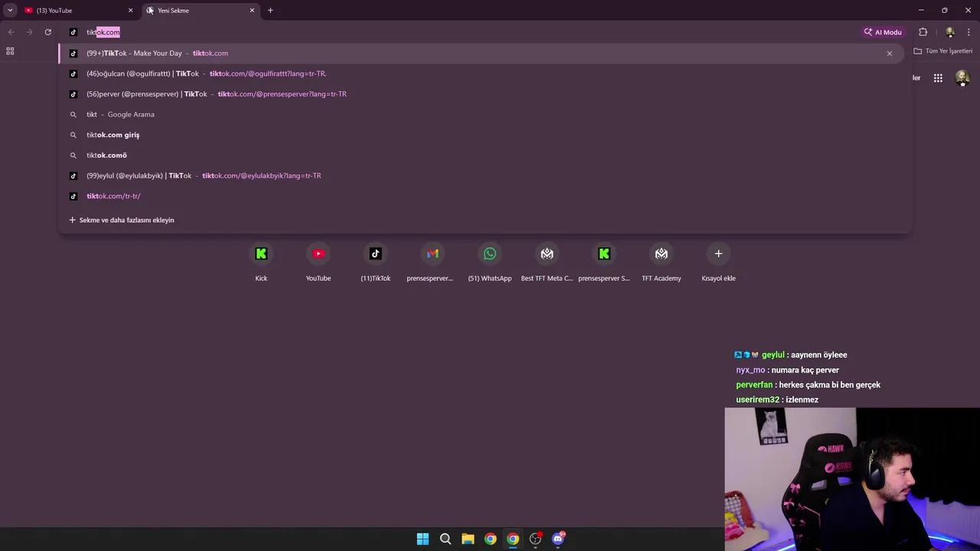Open Tüm Yer İşaretleri bookmarks folder
This screenshot has height=551, width=980.
coord(943,51)
